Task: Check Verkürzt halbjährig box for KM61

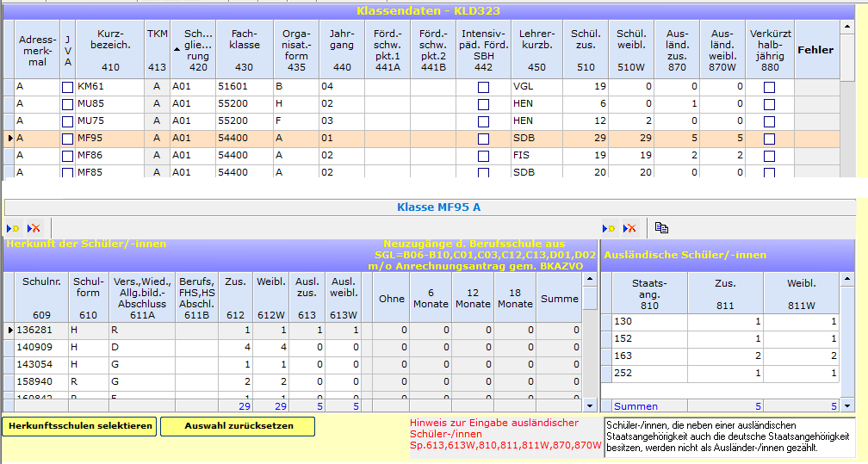Action: (x=770, y=87)
